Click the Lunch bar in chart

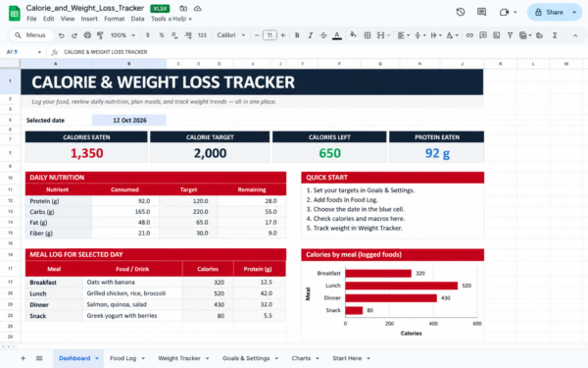tap(401, 286)
